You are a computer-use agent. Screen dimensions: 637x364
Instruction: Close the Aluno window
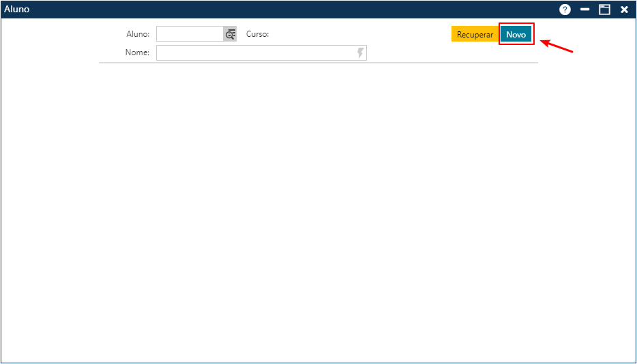624,10
